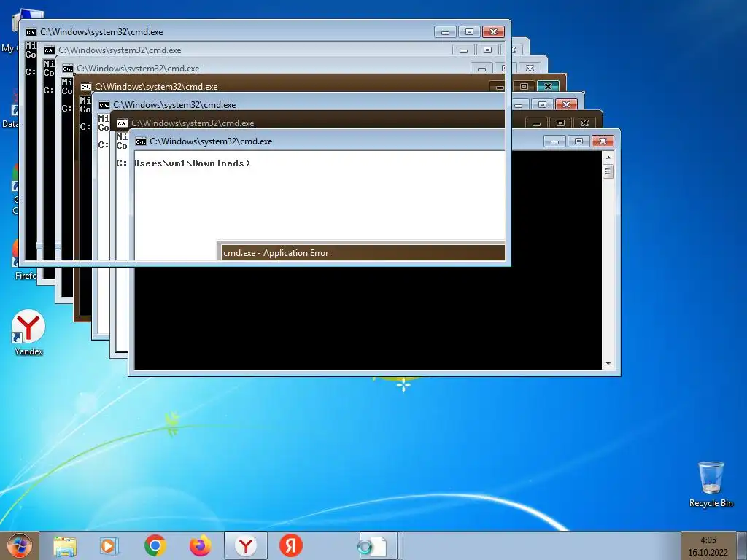The width and height of the screenshot is (747, 560).
Task: Minimize the fifth cascaded cmd window
Action: coord(519,104)
